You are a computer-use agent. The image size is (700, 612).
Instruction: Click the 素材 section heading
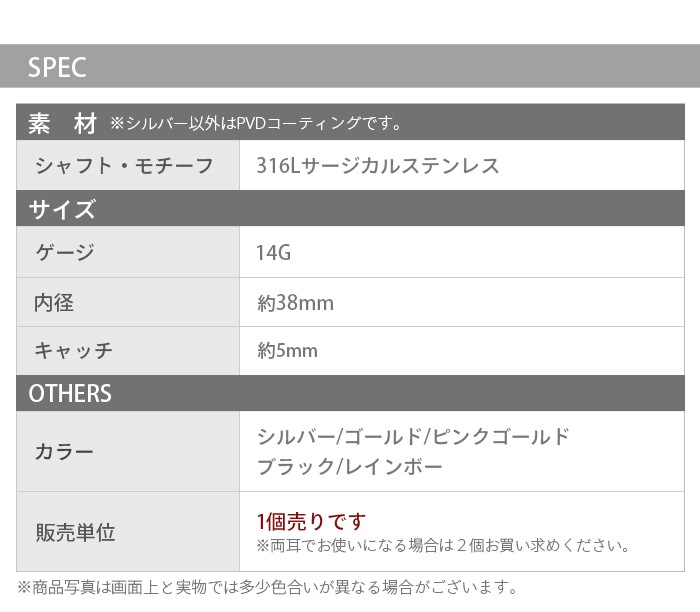(62, 124)
